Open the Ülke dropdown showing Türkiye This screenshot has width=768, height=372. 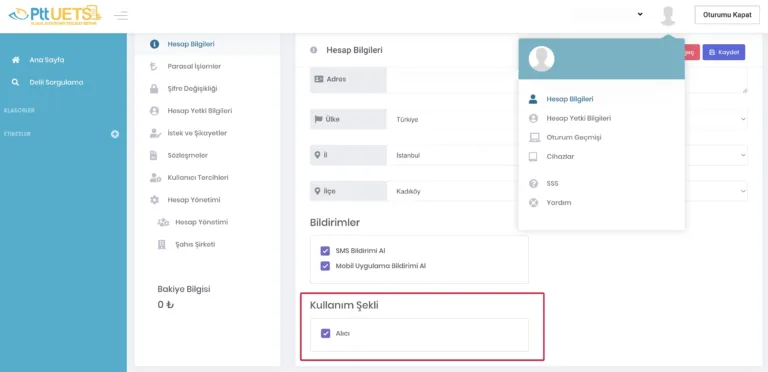tap(568, 119)
